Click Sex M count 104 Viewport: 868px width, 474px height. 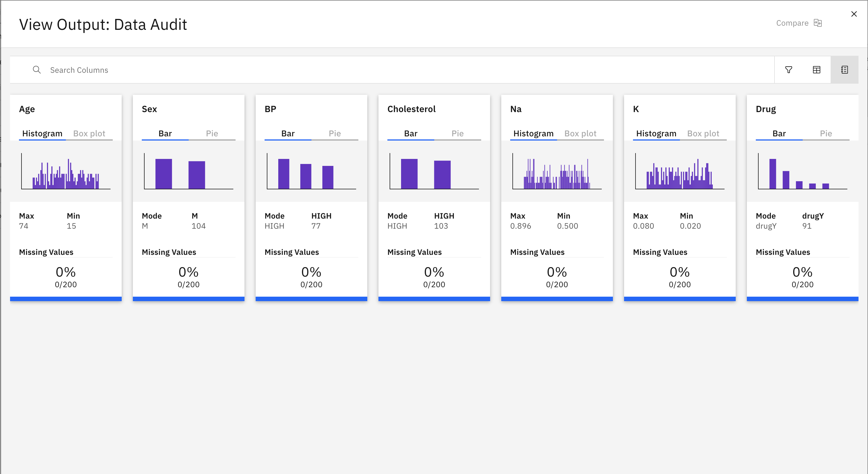[x=198, y=226]
